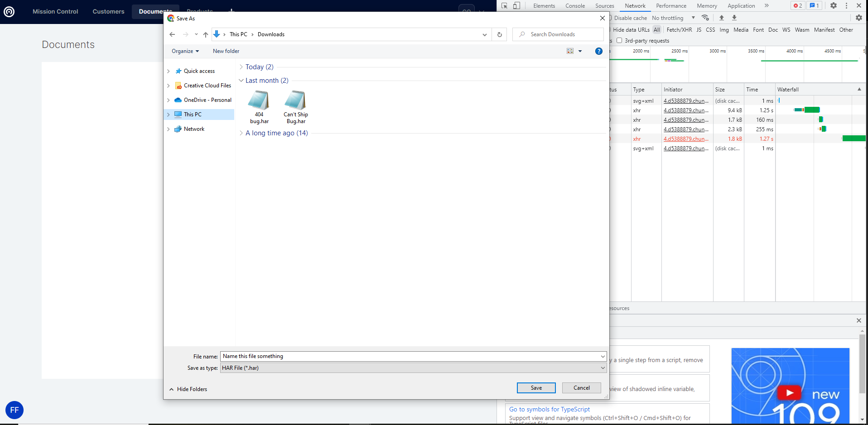Click the Export HAR download icon
Viewport: 868px width, 425px height.
(x=734, y=18)
